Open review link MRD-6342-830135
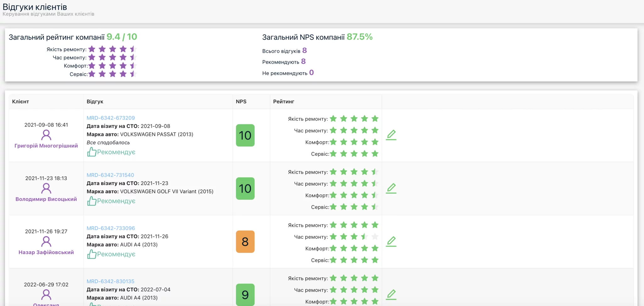The image size is (644, 306). pos(110,281)
